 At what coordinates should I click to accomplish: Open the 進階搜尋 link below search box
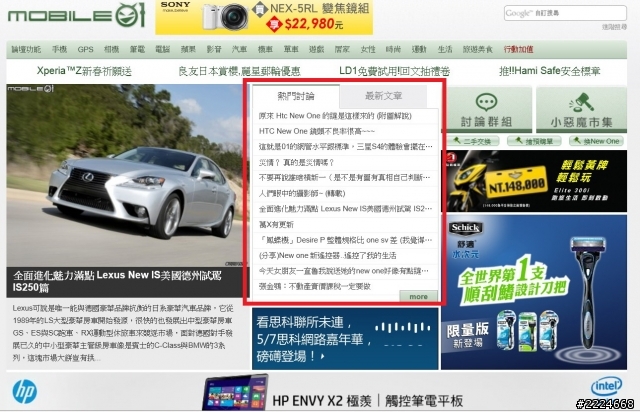coord(614,27)
